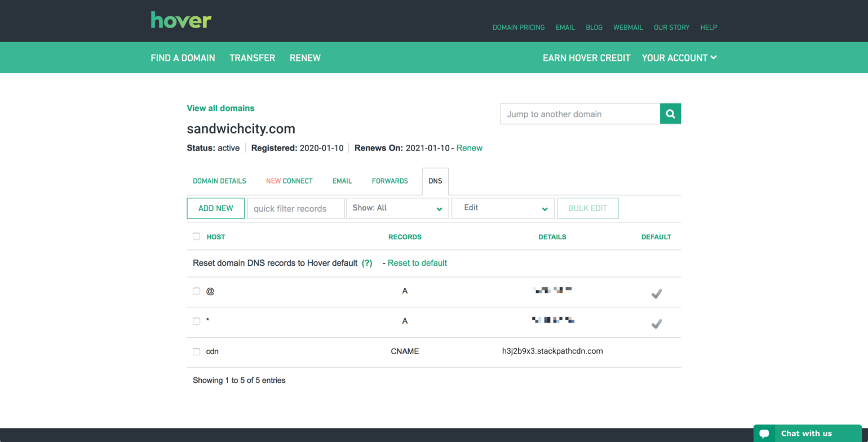Click the chat bubble icon
This screenshot has width=868, height=442.
pos(764,434)
